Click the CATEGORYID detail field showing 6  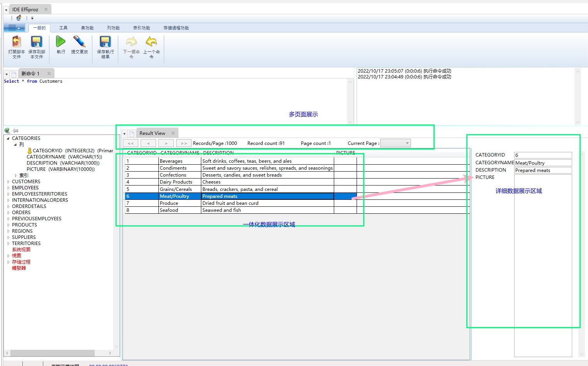tap(543, 155)
